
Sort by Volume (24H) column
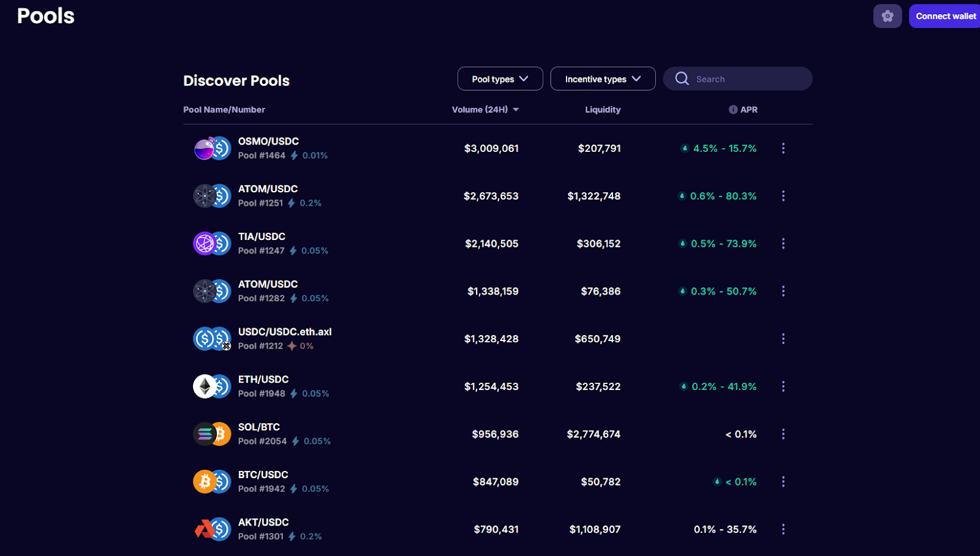point(485,110)
